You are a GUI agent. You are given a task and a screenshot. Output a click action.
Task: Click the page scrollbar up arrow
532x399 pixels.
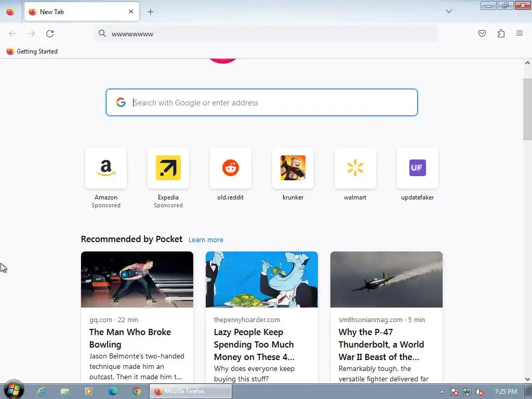tap(527, 63)
